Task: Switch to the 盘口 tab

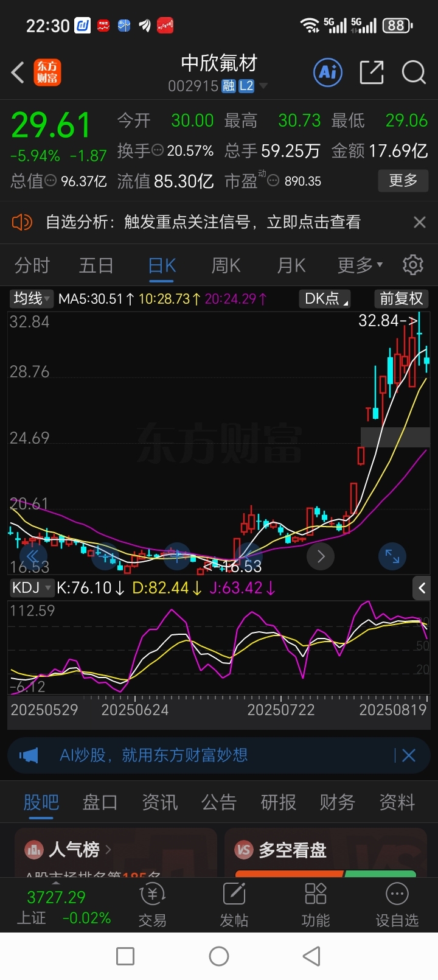Action: click(100, 802)
